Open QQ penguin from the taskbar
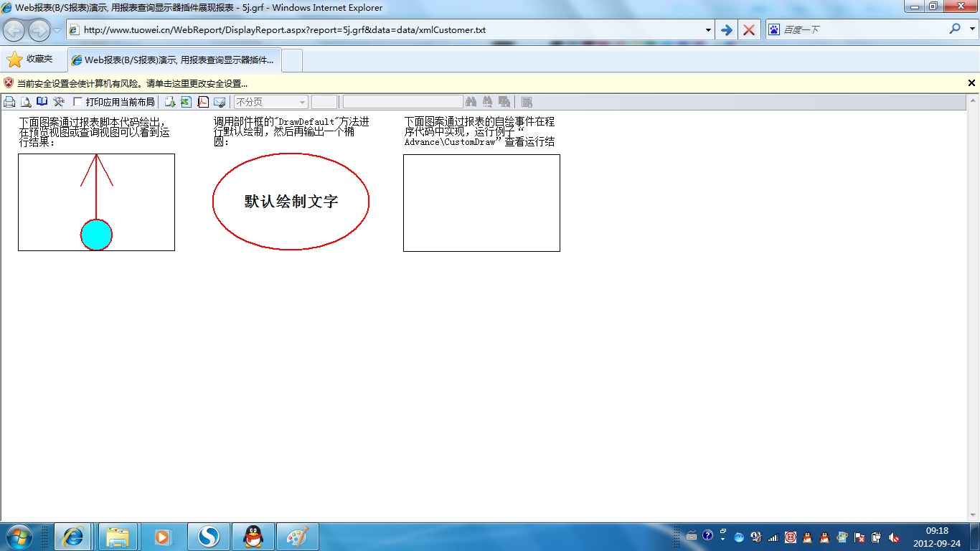The width and height of the screenshot is (980, 551). 253,537
